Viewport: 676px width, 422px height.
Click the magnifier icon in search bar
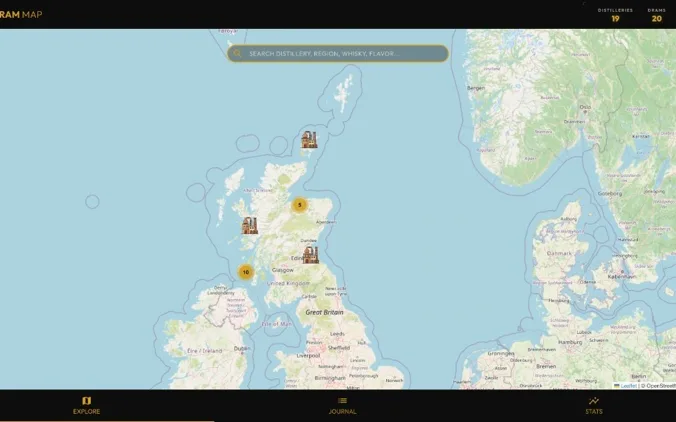pos(237,53)
